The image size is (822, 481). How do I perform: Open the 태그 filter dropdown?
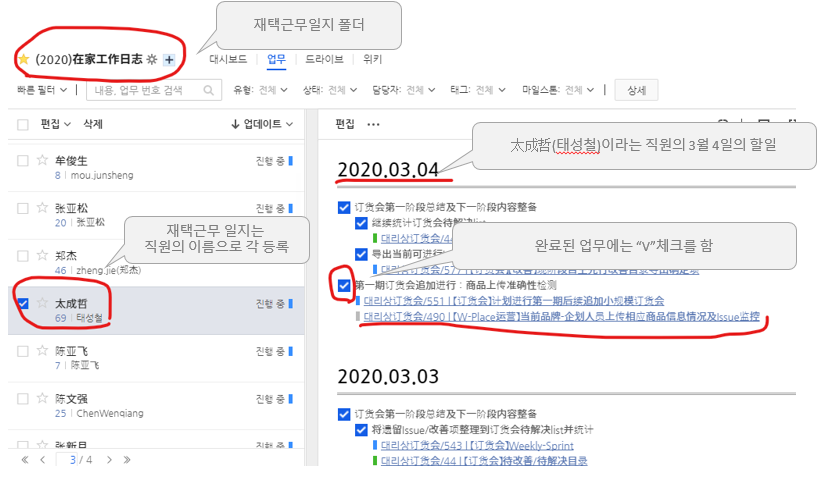click(478, 90)
